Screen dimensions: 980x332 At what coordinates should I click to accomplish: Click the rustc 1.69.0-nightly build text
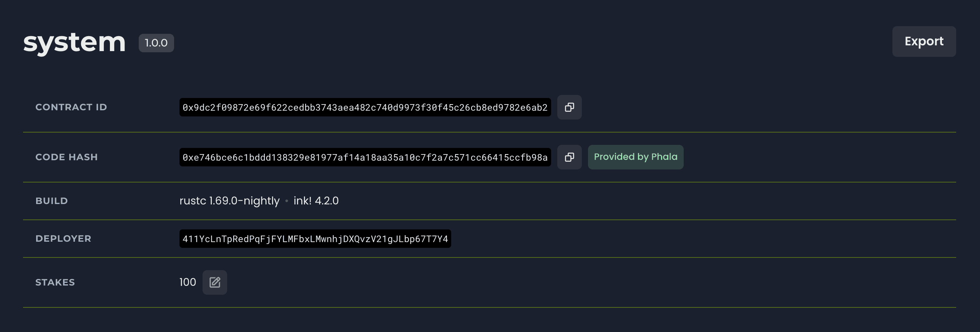click(229, 201)
